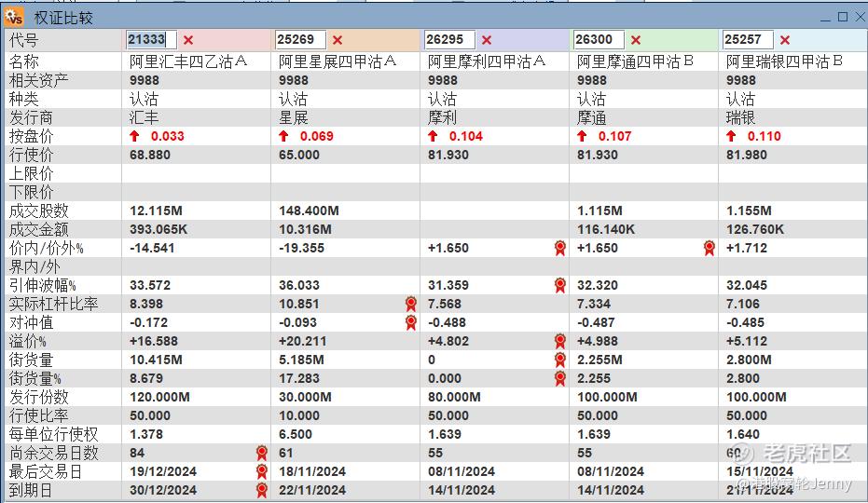868x503 pixels.
Task: Click last trading day 18/11/2024
Action: coord(312,471)
